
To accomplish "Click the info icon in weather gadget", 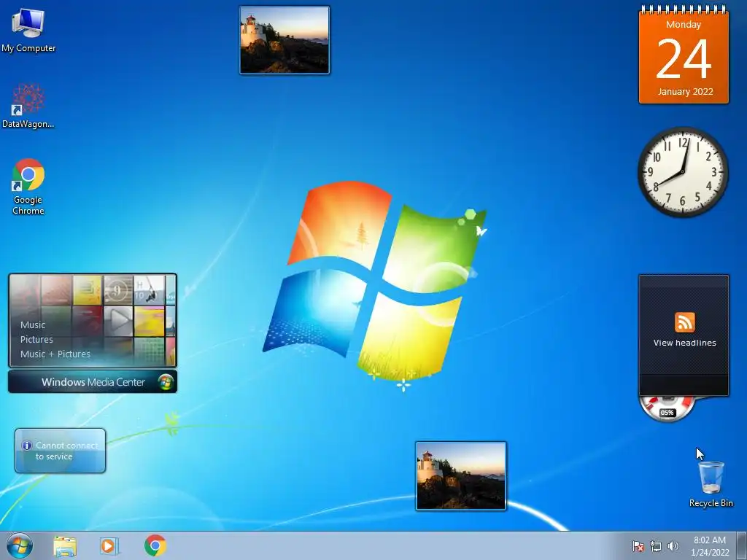I will click(x=27, y=446).
